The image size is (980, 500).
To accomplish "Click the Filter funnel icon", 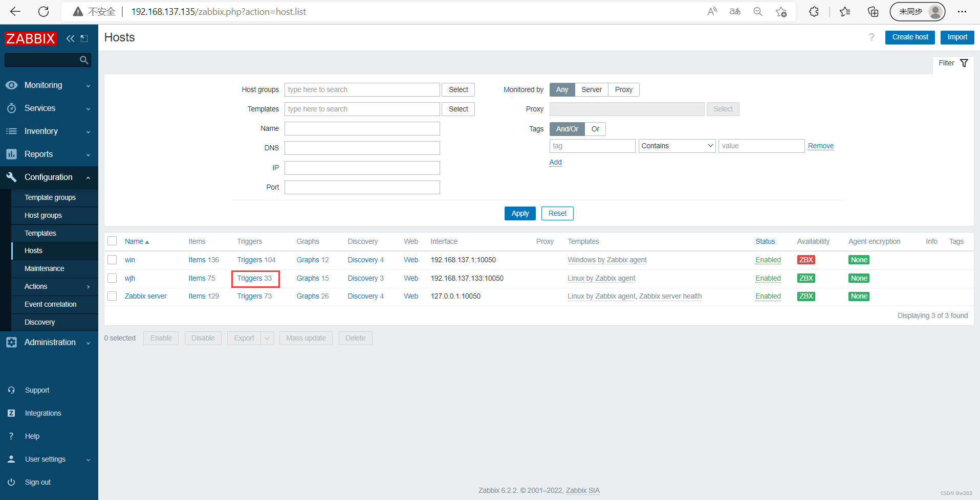I will click(x=964, y=63).
